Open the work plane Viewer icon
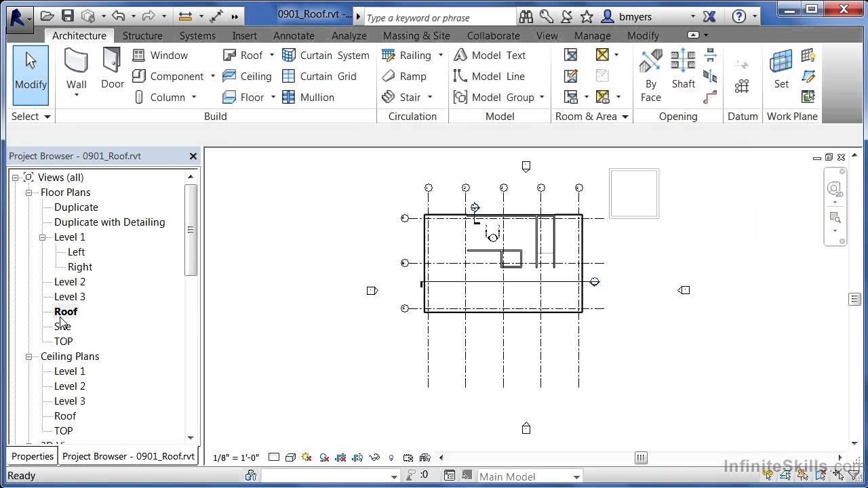The image size is (868, 488). pos(808,98)
